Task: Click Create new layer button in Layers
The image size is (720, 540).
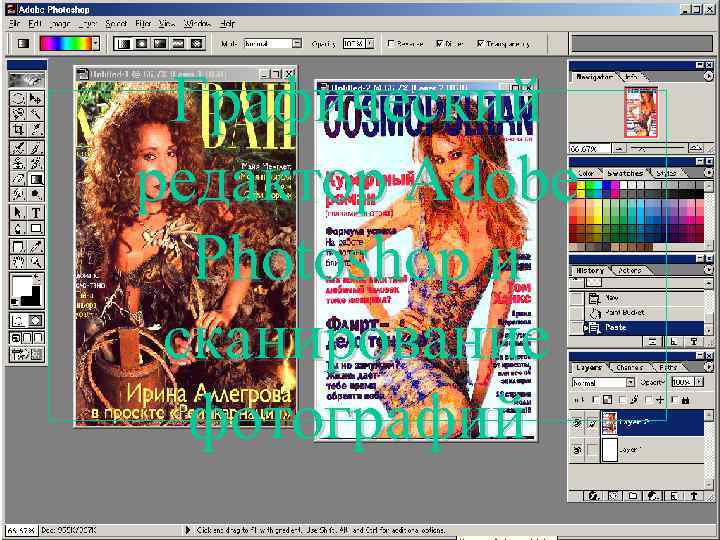Action: click(674, 496)
